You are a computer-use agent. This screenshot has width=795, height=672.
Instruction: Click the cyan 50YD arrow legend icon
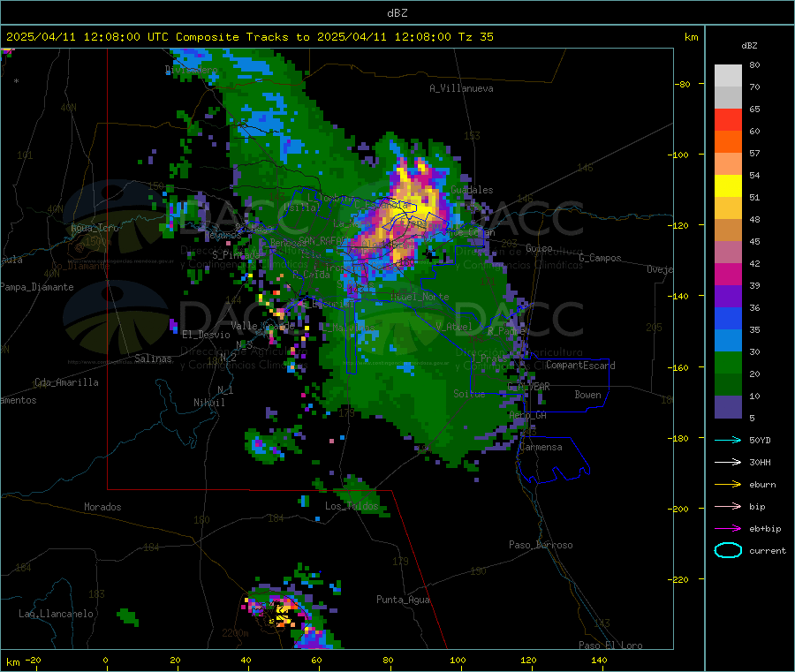tap(728, 440)
